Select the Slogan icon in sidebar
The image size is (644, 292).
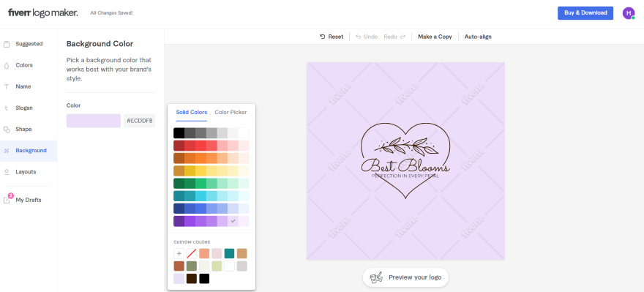click(7, 108)
